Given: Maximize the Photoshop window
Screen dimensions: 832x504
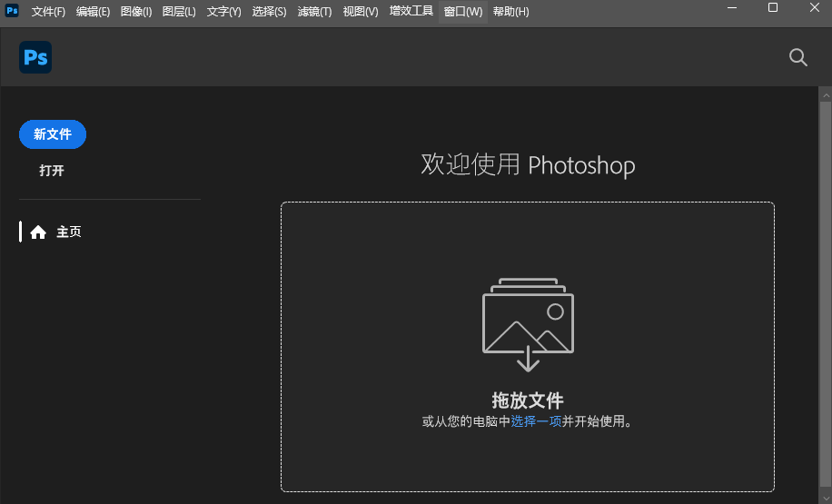Looking at the screenshot, I should (773, 8).
